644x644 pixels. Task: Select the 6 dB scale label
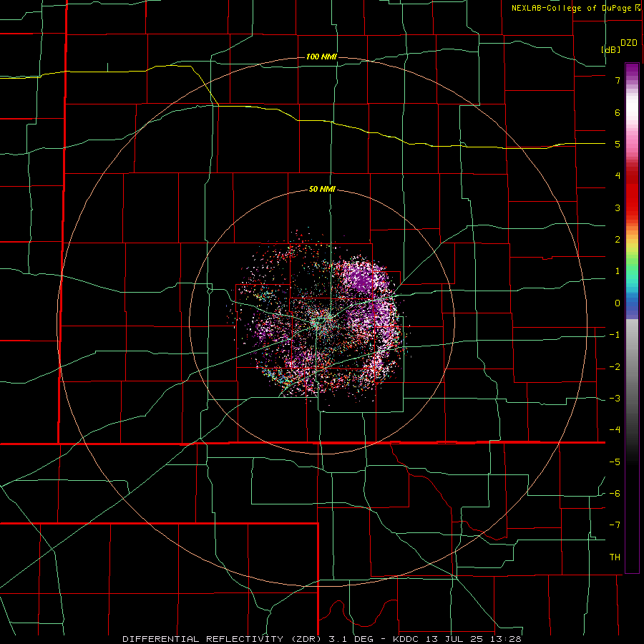[x=618, y=112]
